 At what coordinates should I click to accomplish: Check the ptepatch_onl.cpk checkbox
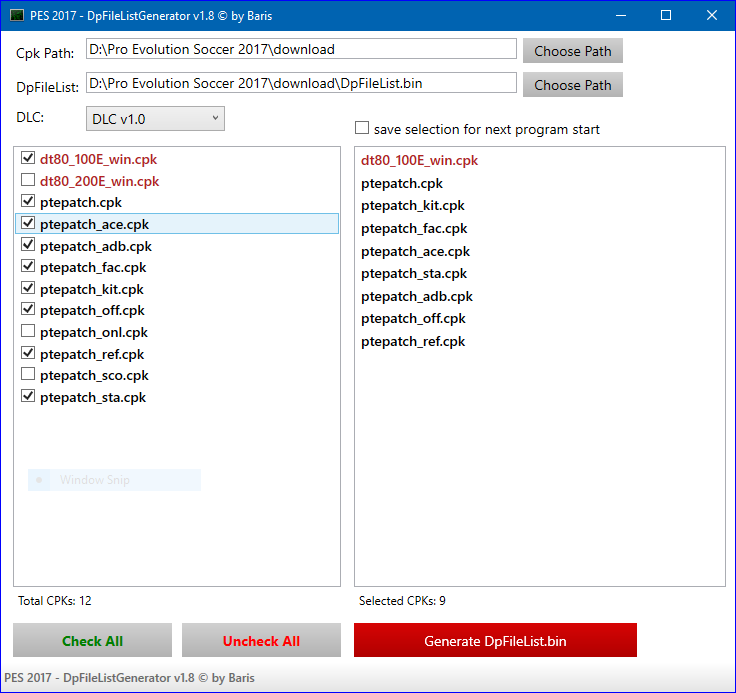28,331
